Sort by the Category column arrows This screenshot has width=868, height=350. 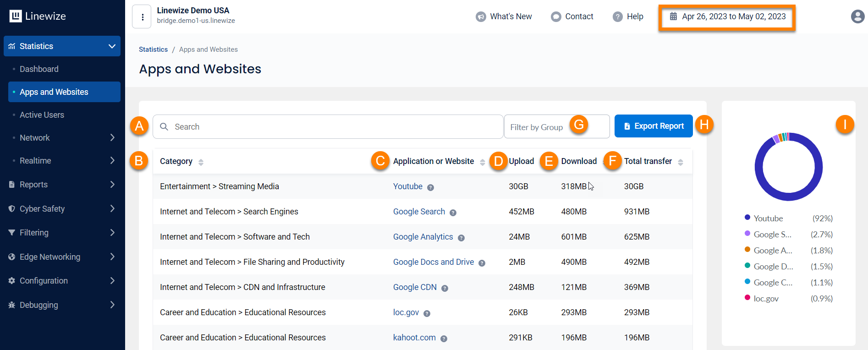(201, 162)
